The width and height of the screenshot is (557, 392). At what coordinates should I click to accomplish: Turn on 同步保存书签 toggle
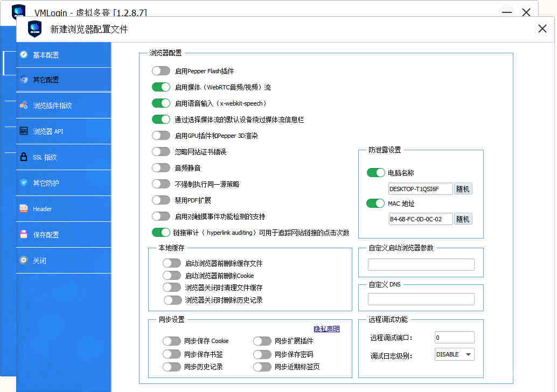click(172, 354)
